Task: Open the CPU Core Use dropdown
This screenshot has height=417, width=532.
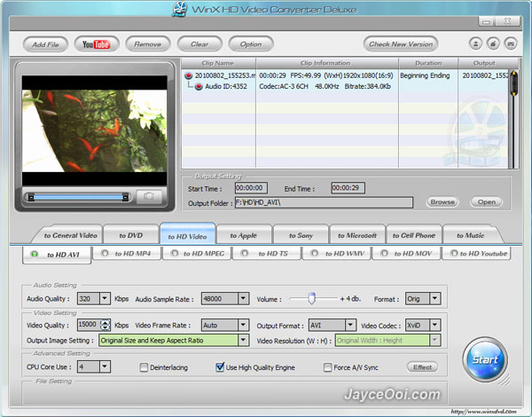Action: click(x=105, y=366)
